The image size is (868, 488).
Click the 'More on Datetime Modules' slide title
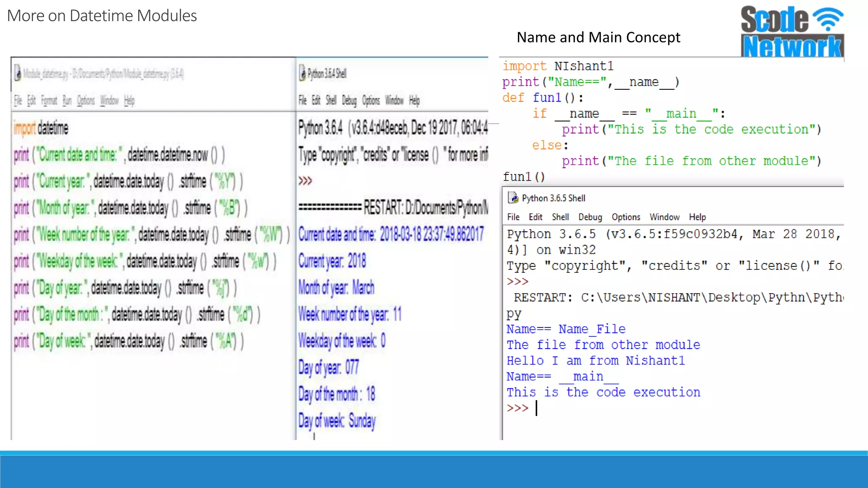tap(102, 16)
